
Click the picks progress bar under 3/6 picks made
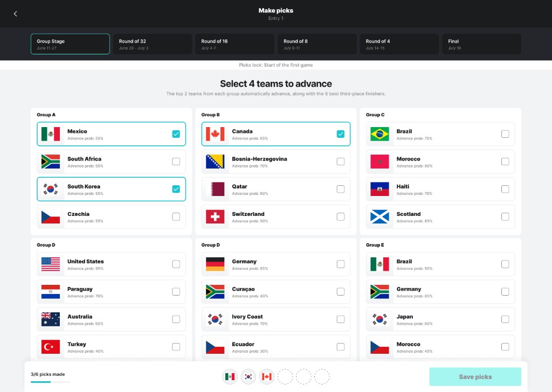(50, 382)
